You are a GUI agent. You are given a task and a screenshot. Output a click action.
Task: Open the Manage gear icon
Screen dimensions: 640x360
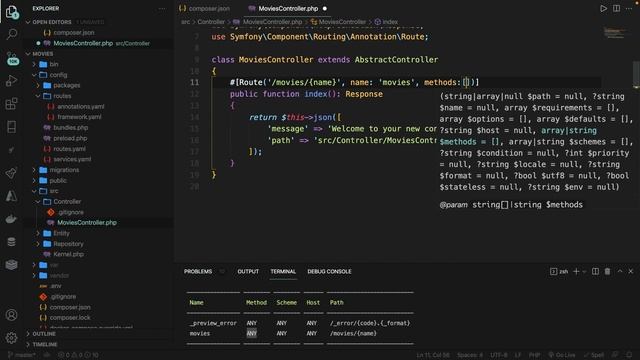[x=11, y=338]
